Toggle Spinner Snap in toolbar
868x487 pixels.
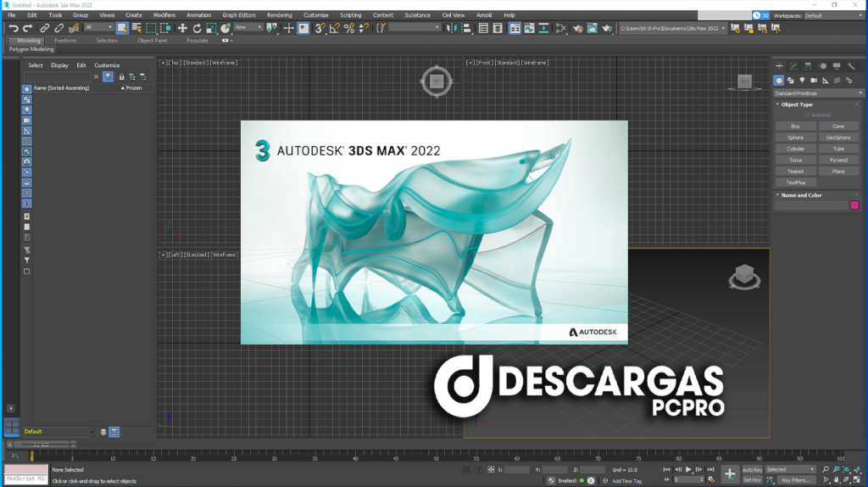pos(364,28)
